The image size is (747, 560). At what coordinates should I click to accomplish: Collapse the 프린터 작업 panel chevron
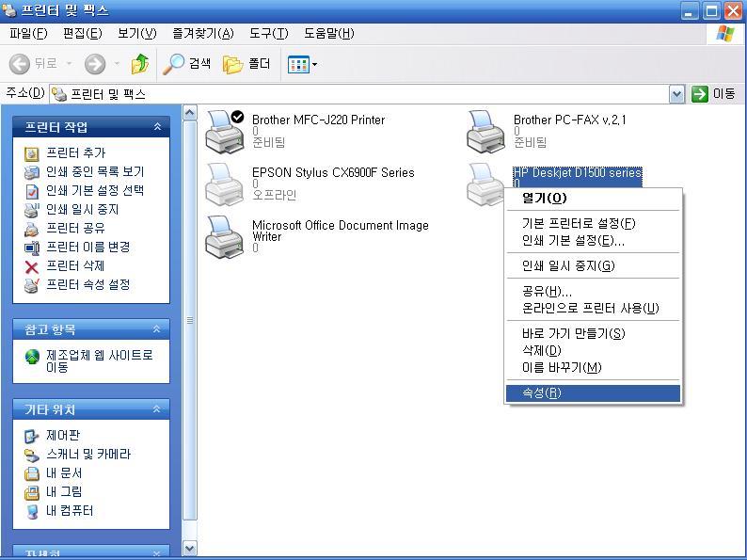(157, 127)
